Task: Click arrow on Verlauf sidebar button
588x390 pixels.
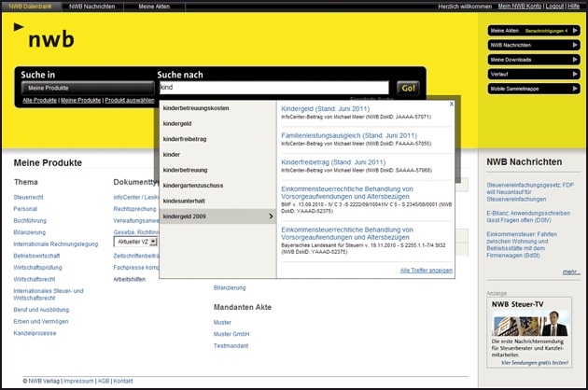Action: [574, 74]
